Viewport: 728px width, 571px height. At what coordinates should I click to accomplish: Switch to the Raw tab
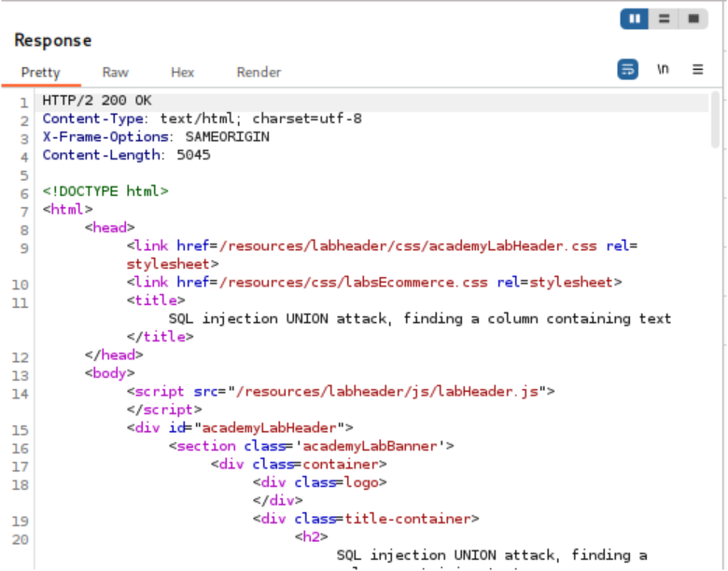click(116, 72)
